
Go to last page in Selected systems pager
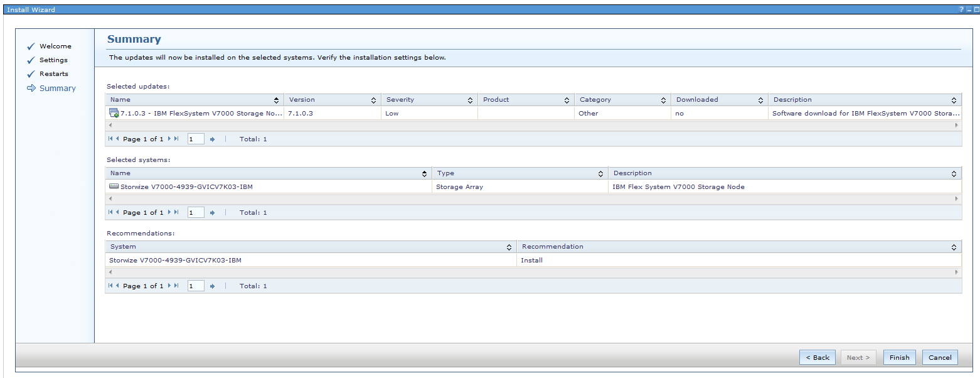176,212
